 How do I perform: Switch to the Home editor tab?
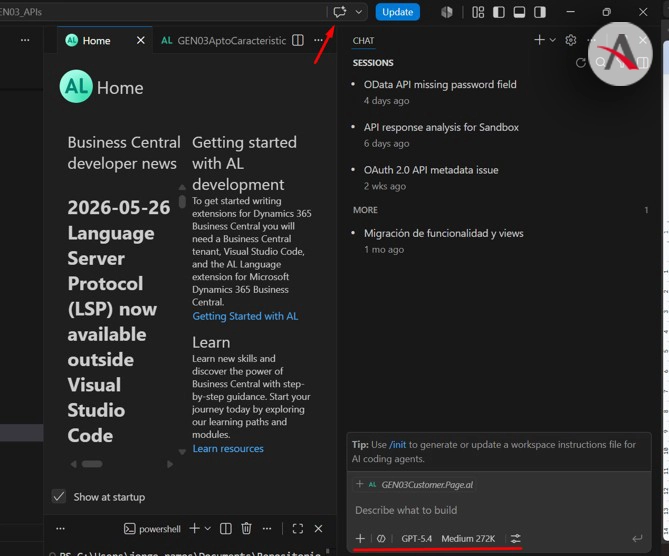96,41
